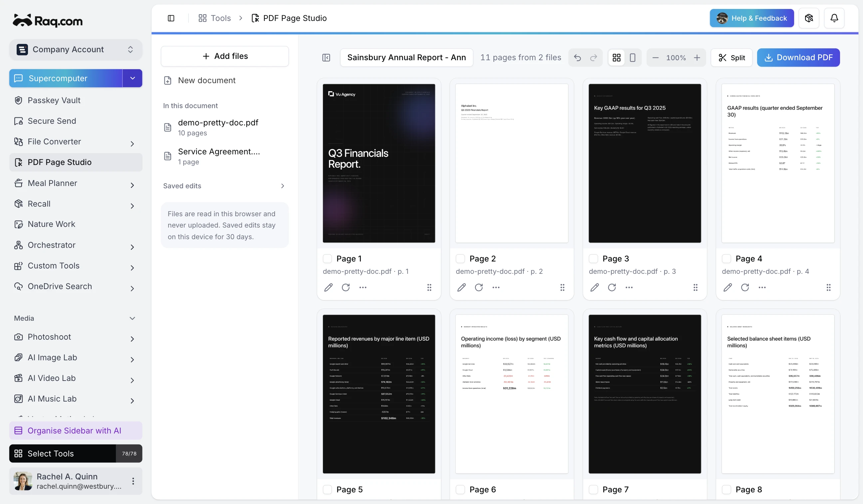Select the Page 6 checkbox
This screenshot has width=863, height=504.
tap(460, 490)
